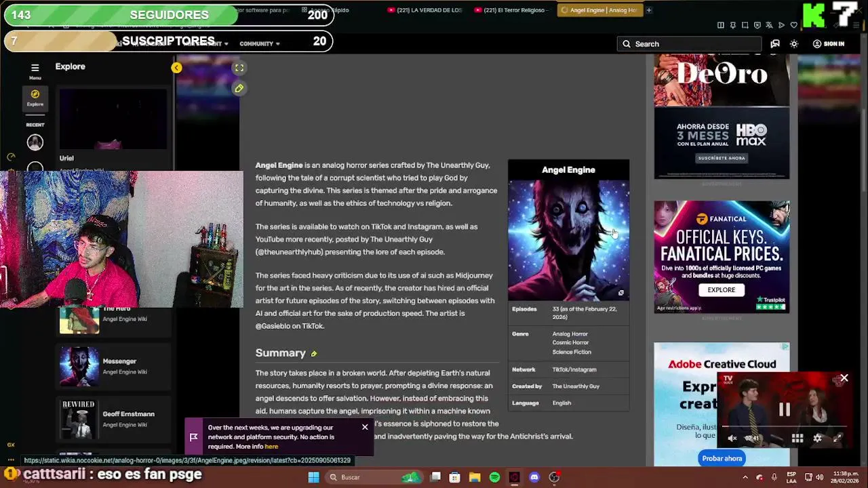The image size is (868, 488).
Task: Open the taskbar clock and date
Action: tap(845, 477)
